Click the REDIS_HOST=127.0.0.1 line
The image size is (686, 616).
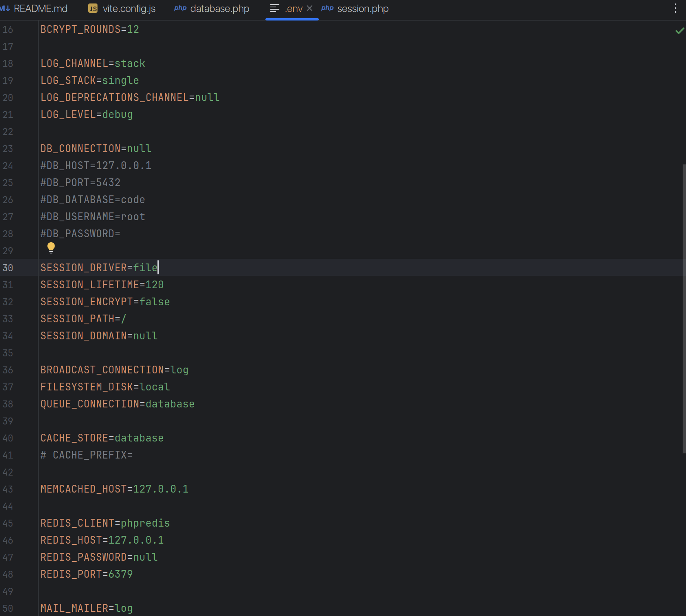(102, 540)
